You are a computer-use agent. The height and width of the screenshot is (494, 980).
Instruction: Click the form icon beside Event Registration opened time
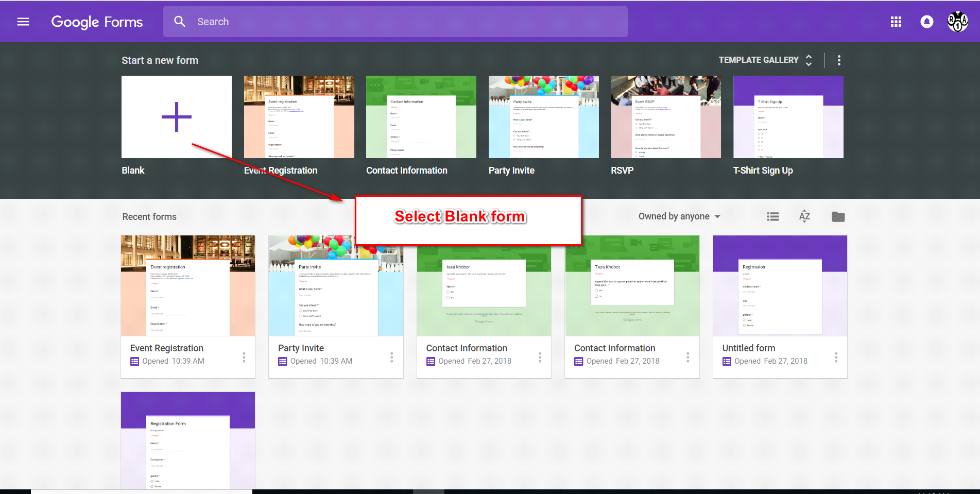135,362
